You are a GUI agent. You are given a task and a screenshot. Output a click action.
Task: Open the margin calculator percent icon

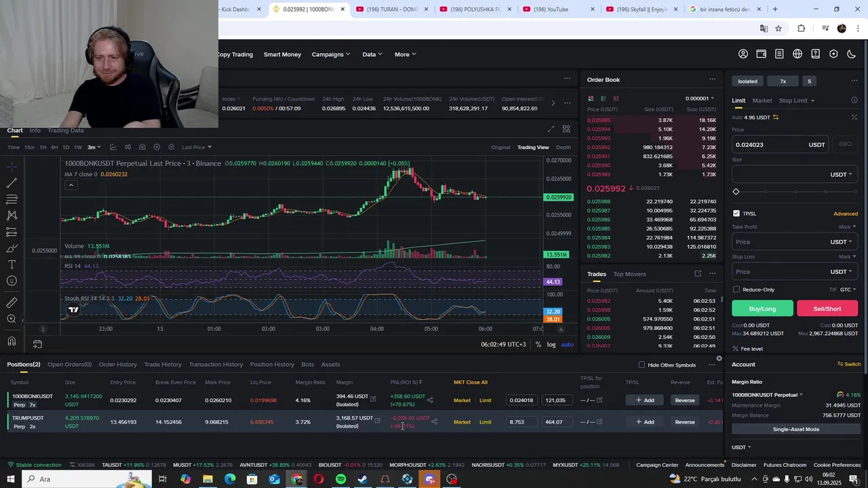[854, 117]
